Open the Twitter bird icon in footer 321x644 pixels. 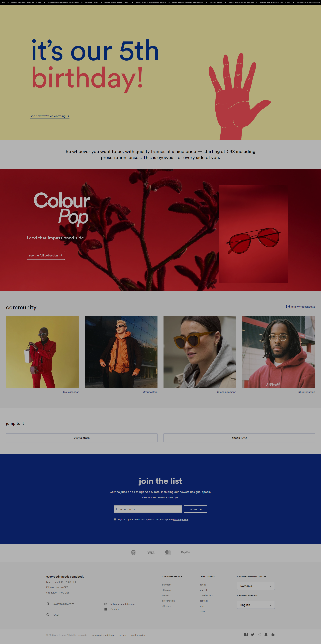[253, 634]
